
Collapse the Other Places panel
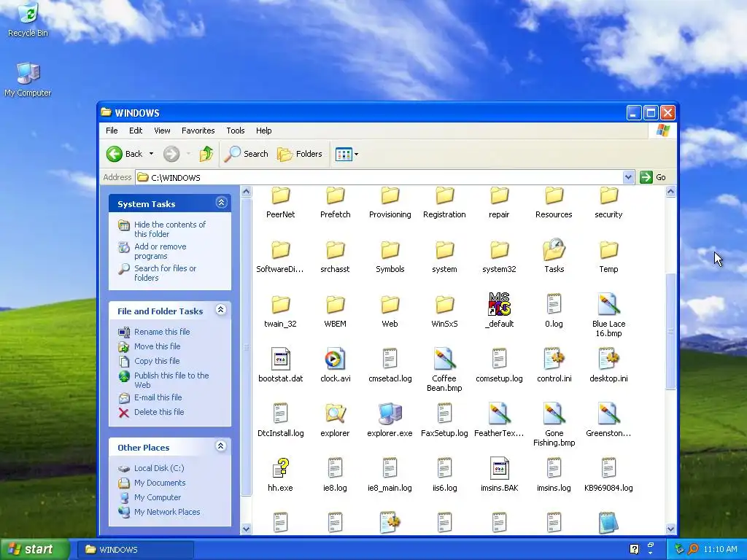221,446
